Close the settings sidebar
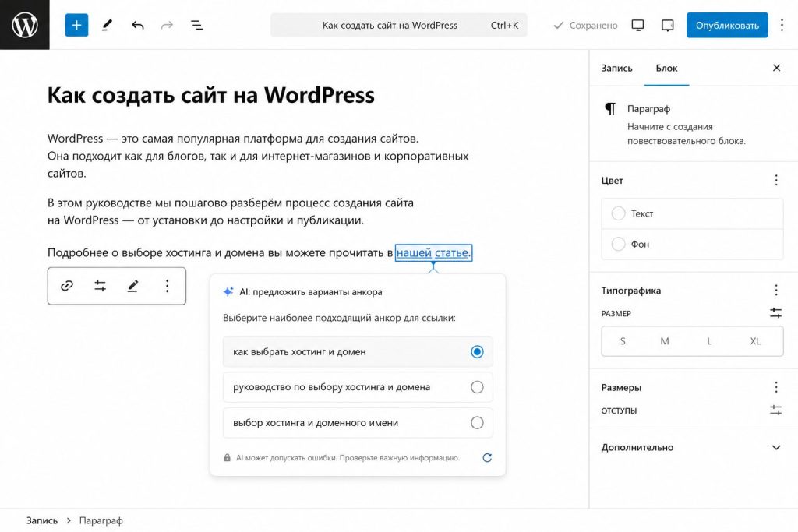 click(776, 68)
